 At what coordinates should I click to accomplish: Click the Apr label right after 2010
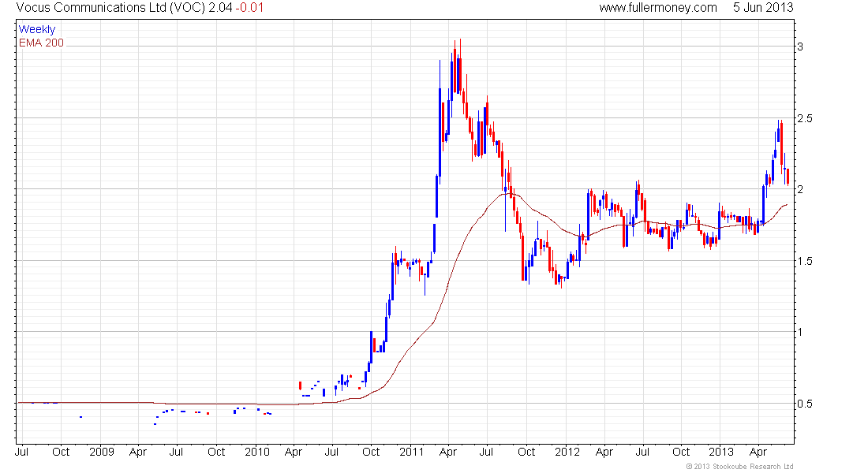294,453
